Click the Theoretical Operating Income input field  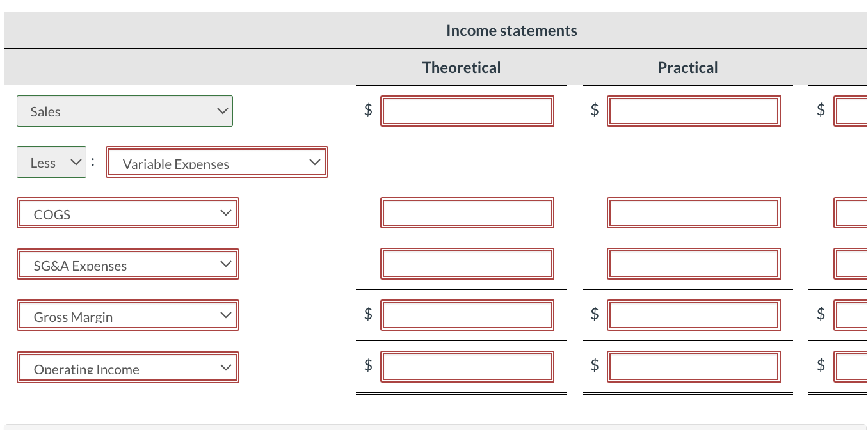(467, 367)
